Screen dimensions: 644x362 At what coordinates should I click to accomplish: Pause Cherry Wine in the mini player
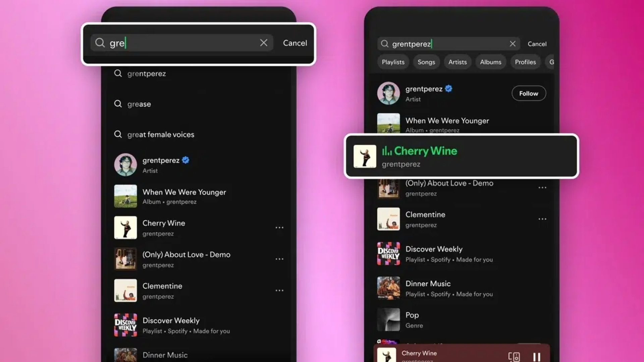537,357
